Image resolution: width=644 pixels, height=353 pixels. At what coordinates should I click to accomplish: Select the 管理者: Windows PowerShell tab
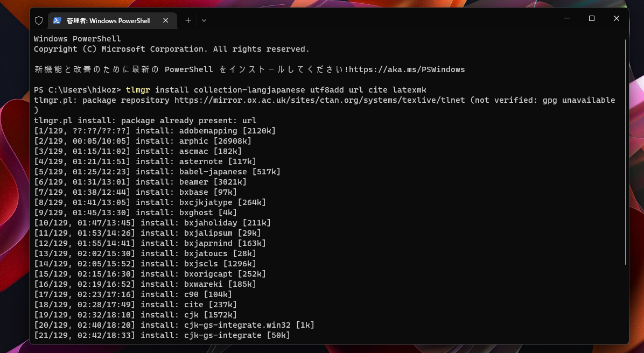(113, 20)
